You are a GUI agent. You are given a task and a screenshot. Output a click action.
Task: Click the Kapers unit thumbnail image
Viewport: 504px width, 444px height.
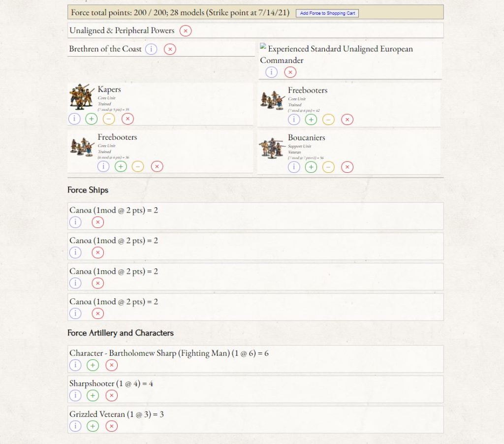click(x=81, y=96)
